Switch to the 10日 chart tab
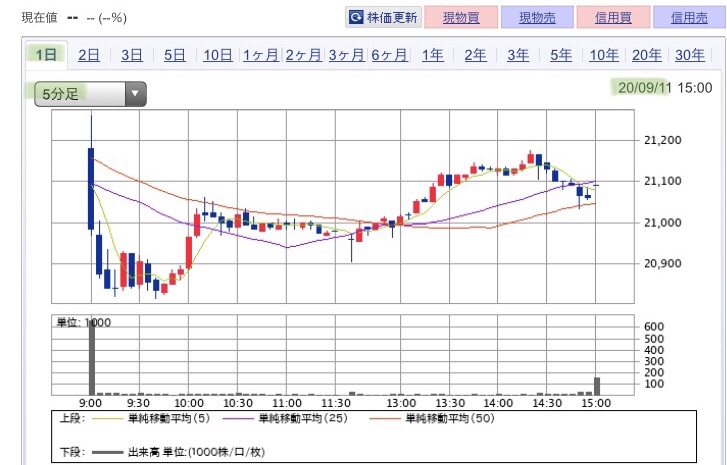This screenshot has width=727, height=465. (218, 55)
